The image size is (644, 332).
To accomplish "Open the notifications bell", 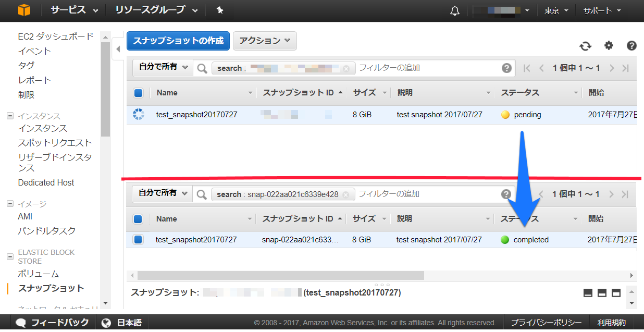I will click(x=455, y=10).
